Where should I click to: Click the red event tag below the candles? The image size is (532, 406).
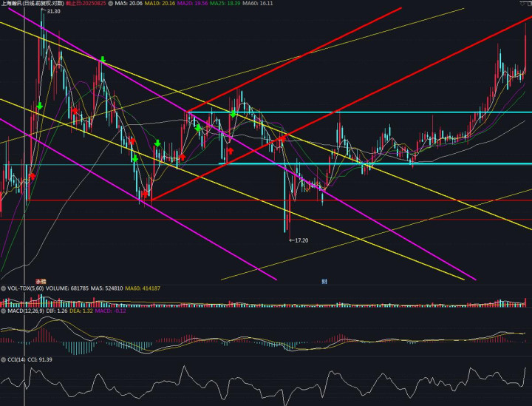41,282
